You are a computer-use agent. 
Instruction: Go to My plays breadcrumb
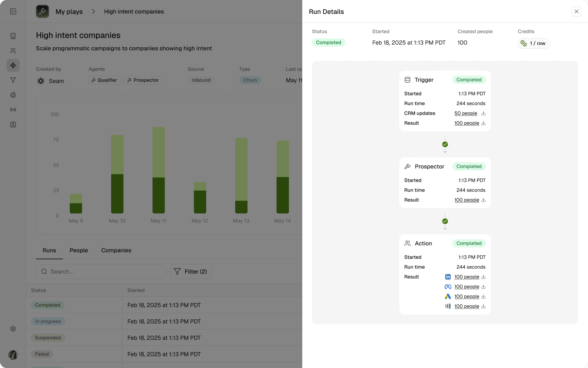click(x=69, y=11)
